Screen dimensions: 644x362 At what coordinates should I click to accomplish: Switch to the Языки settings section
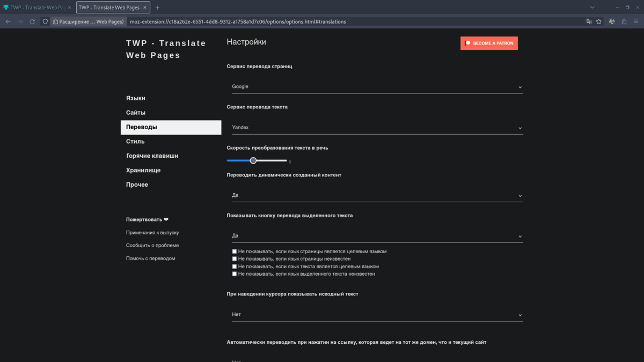[136, 98]
